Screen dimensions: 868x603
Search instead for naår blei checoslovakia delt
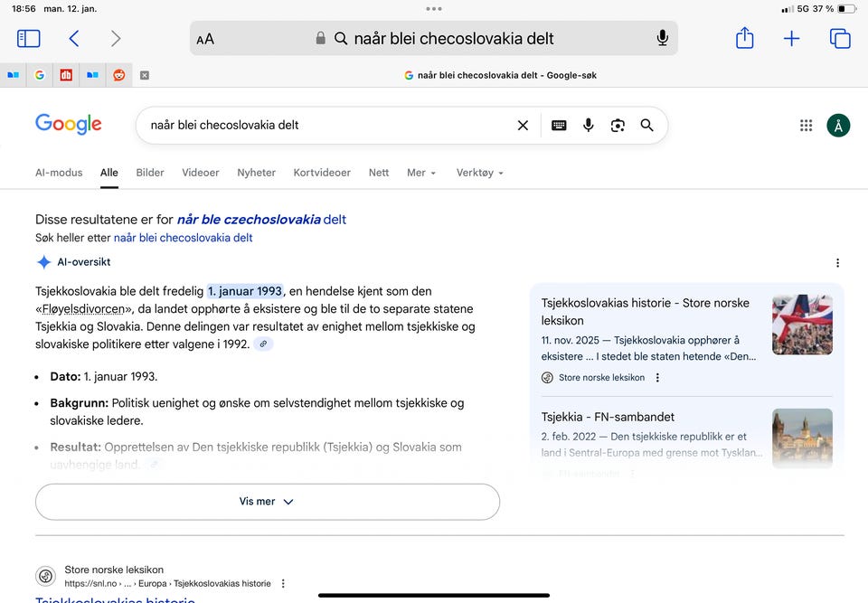tap(183, 238)
